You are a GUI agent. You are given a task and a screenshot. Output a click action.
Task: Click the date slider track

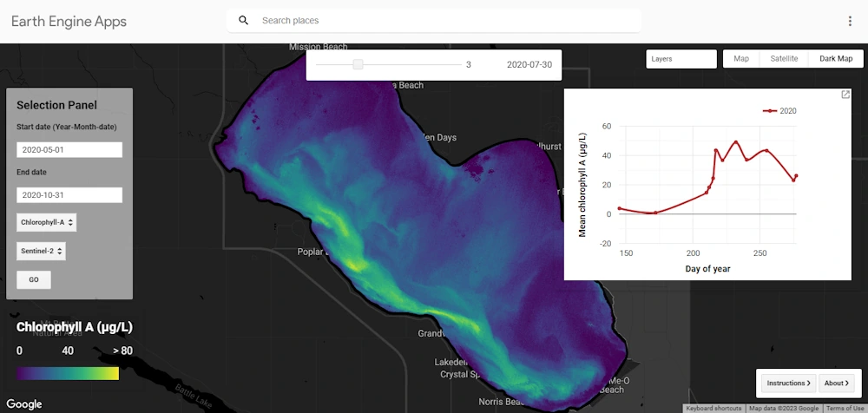click(x=389, y=65)
